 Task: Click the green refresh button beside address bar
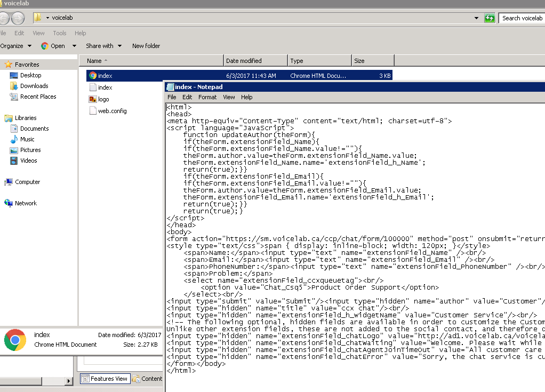coord(490,18)
